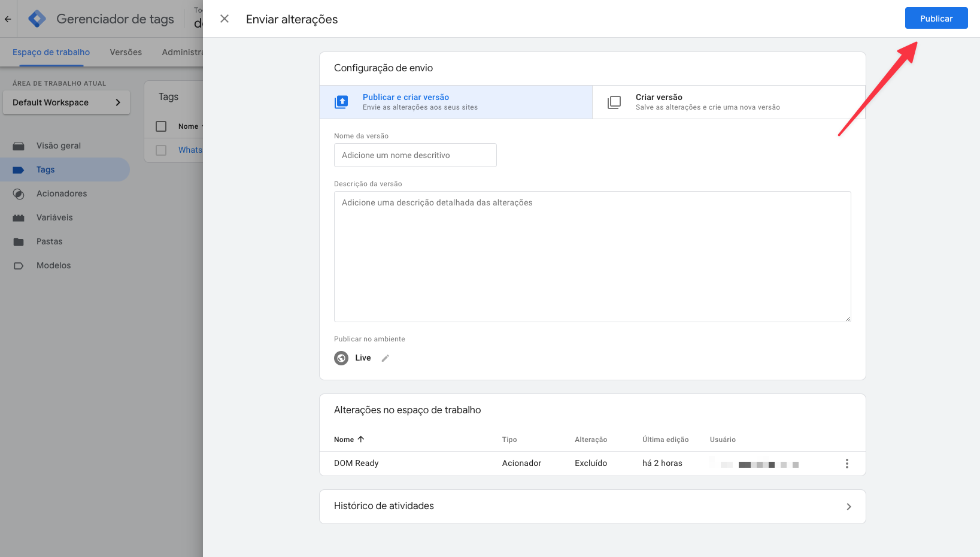Click the Nome da versão input field
The height and width of the screenshot is (557, 980).
tap(415, 155)
